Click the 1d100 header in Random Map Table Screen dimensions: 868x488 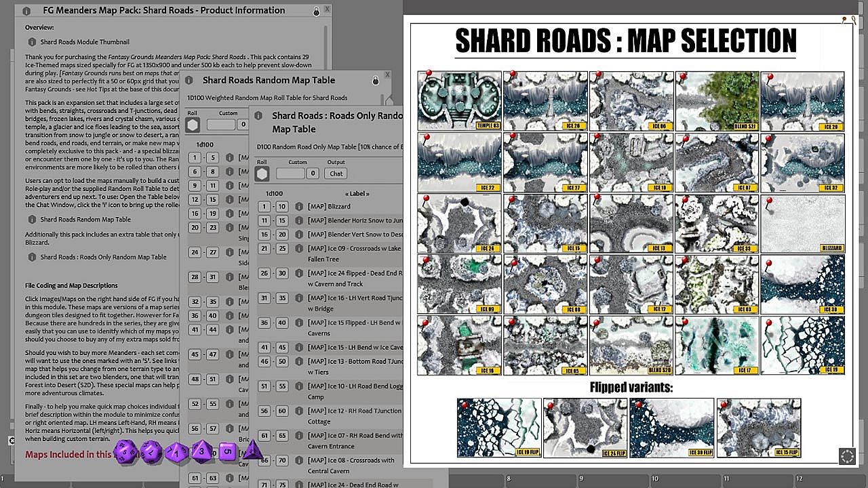click(x=205, y=144)
